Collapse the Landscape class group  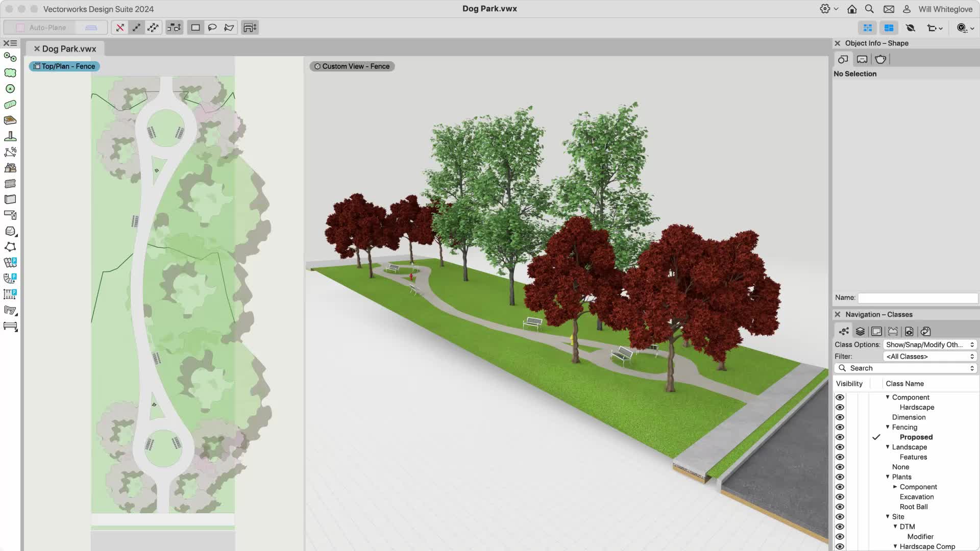click(888, 447)
